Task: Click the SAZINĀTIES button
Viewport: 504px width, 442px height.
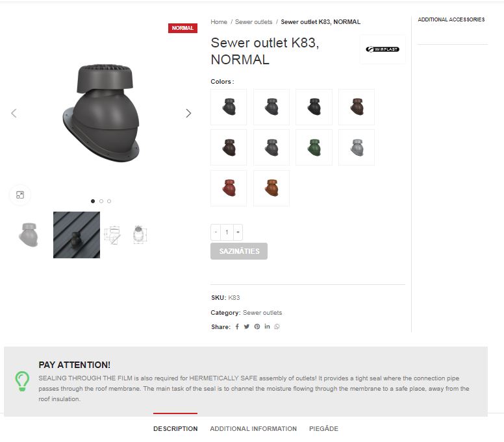Action: 239,251
